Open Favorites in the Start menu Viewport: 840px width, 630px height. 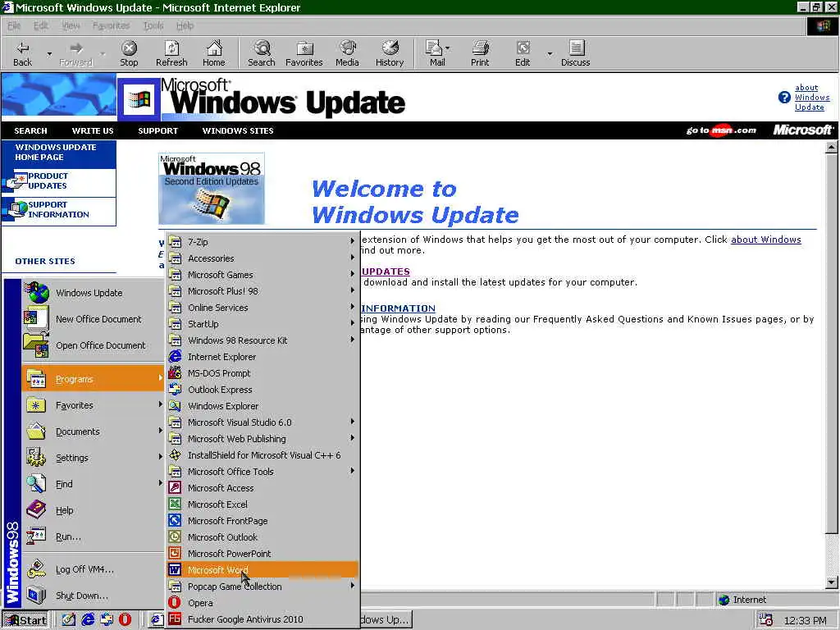94,405
